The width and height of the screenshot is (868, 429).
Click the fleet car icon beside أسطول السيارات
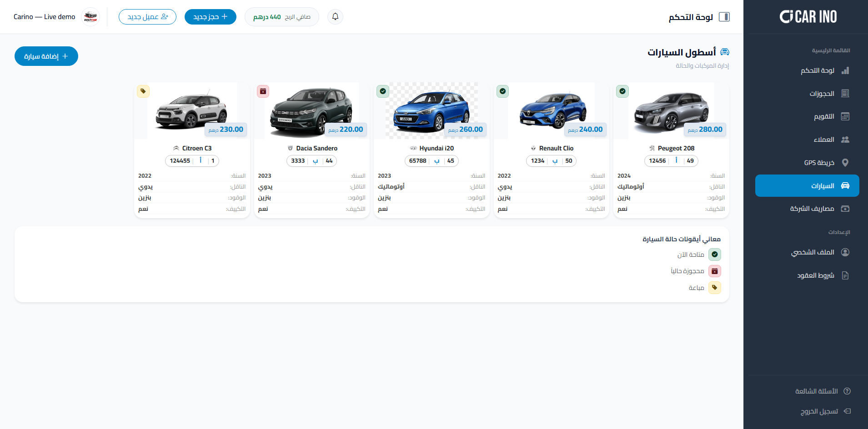pos(725,52)
